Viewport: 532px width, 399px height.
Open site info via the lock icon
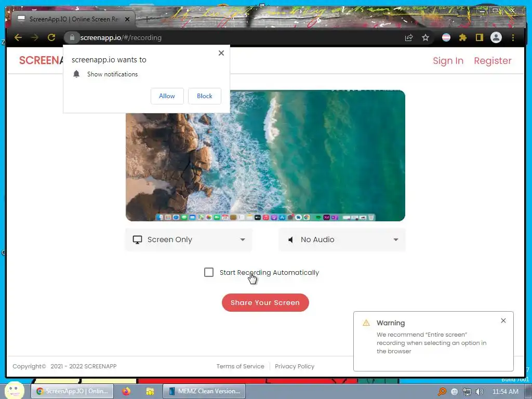(x=72, y=37)
